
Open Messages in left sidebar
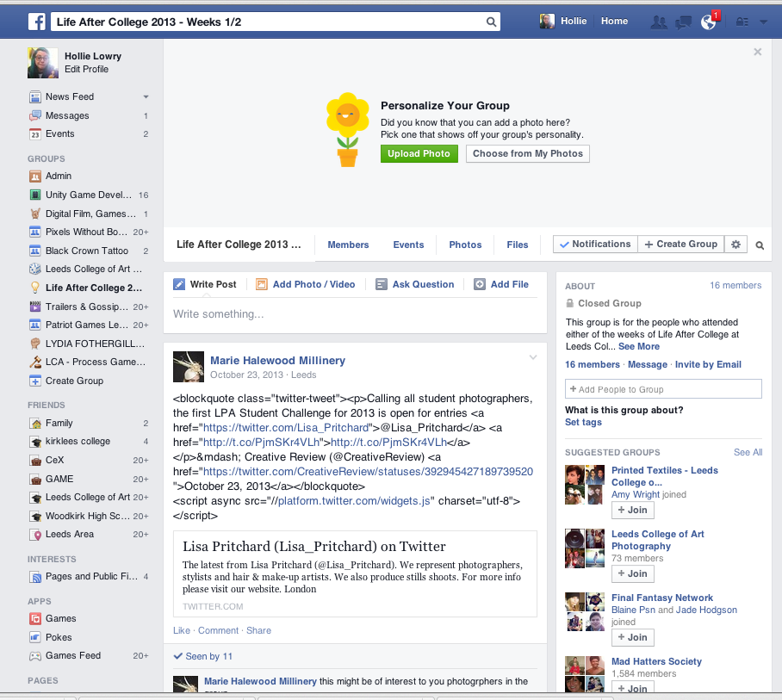[x=67, y=115]
